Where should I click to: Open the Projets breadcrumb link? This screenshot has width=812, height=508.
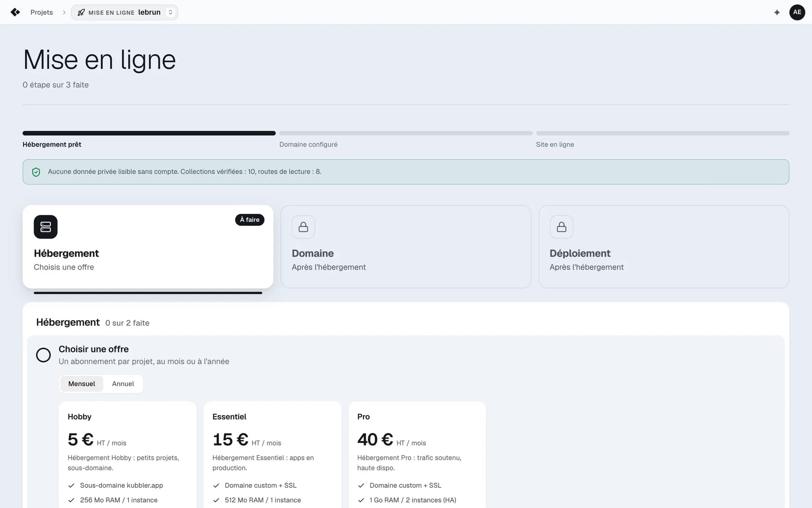42,12
